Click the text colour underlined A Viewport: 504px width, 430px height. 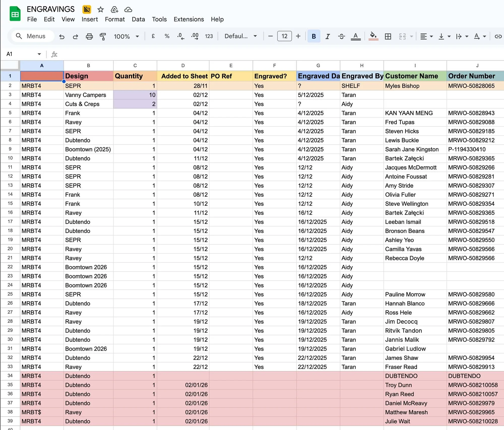pos(356,36)
